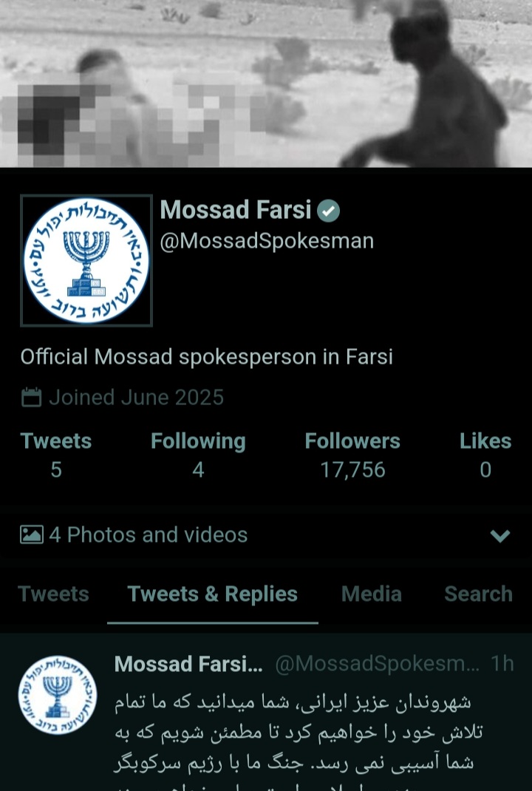Screen dimensions: 532x791
Task: View the Likes count showing 0
Action: coord(485,455)
